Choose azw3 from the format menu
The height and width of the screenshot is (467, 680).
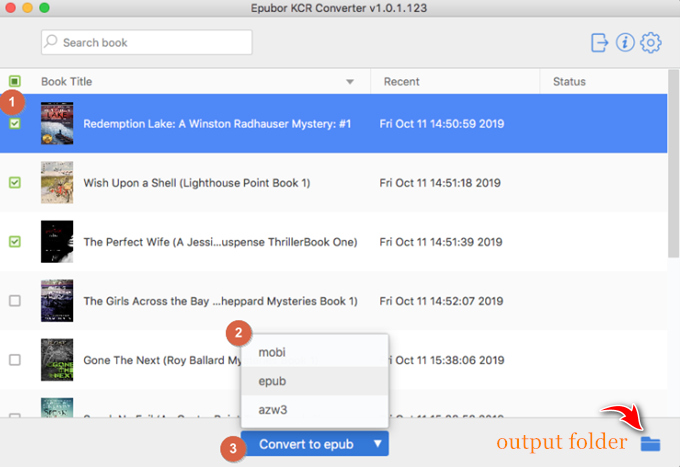coord(314,409)
